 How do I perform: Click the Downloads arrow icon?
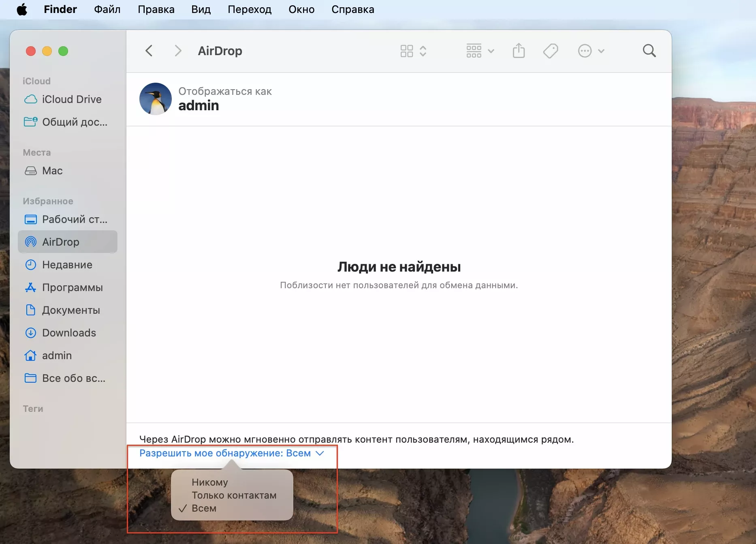pyautogui.click(x=31, y=333)
